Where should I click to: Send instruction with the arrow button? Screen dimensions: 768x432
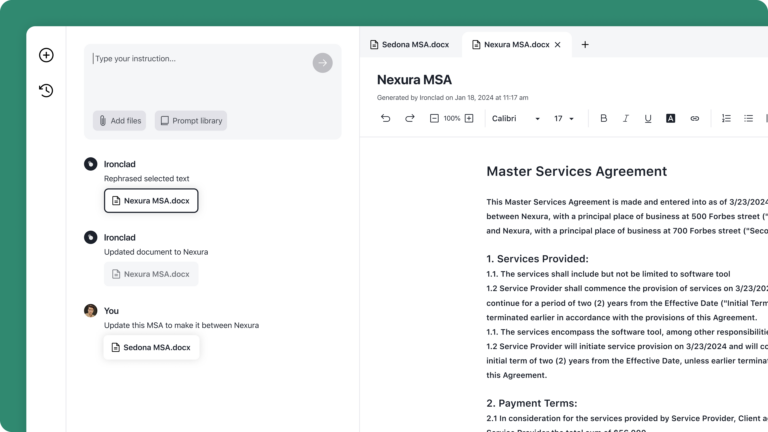coord(322,63)
